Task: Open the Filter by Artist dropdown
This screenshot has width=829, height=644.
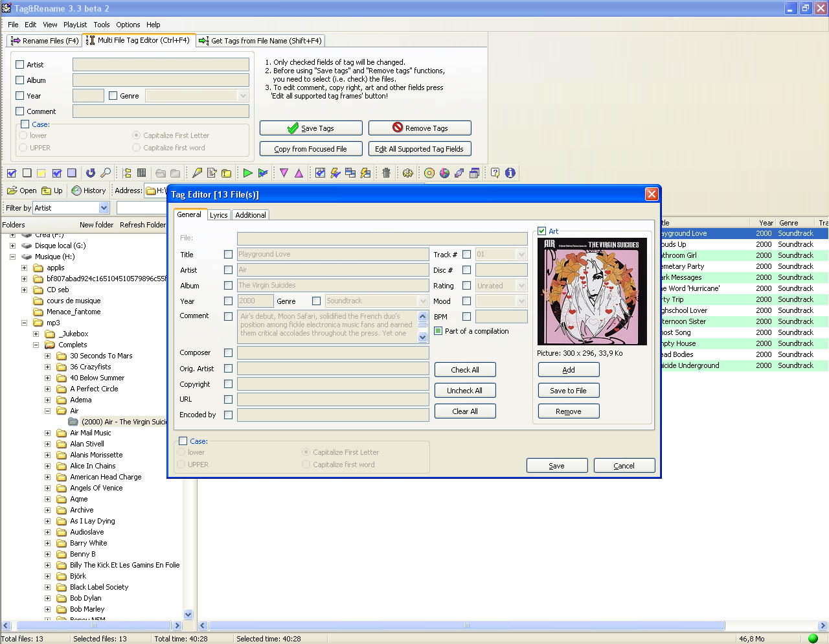Action: 104,208
